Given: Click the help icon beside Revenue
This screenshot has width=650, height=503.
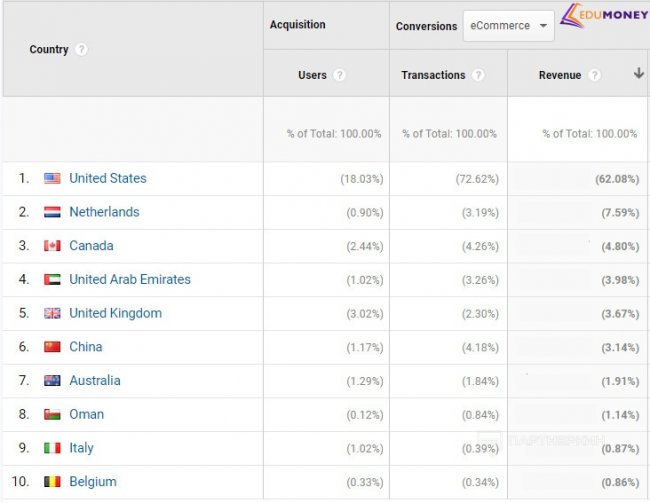Looking at the screenshot, I should (x=595, y=75).
